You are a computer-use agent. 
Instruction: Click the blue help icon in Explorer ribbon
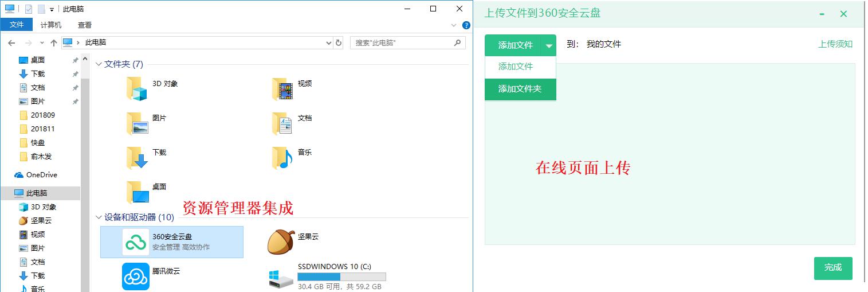[x=466, y=25]
